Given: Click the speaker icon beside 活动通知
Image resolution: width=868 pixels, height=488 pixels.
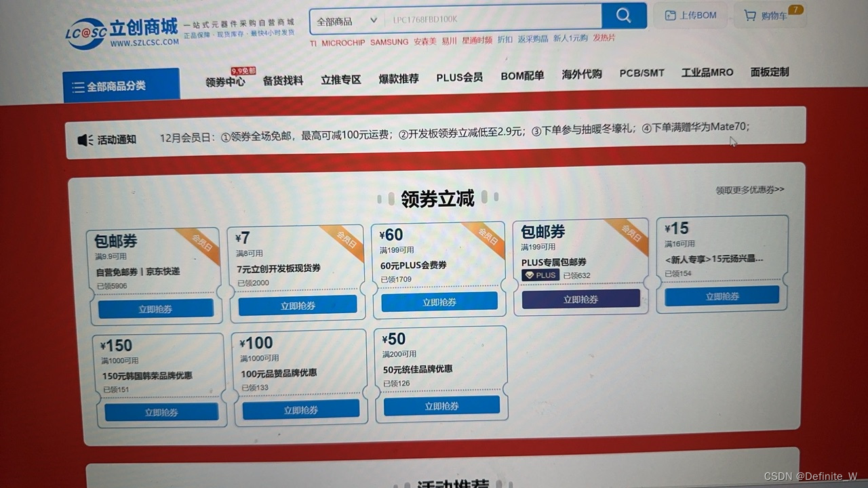Looking at the screenshot, I should (x=85, y=140).
